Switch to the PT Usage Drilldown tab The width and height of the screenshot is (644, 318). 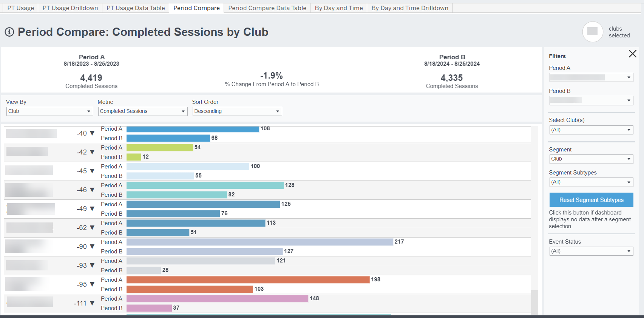coord(69,8)
